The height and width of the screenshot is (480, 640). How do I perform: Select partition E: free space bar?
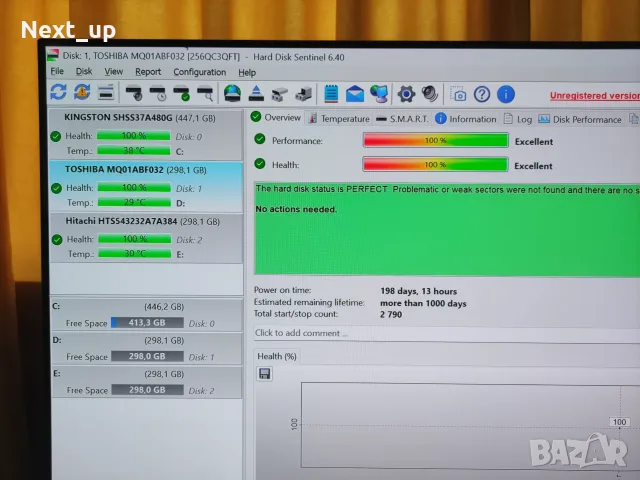point(148,390)
